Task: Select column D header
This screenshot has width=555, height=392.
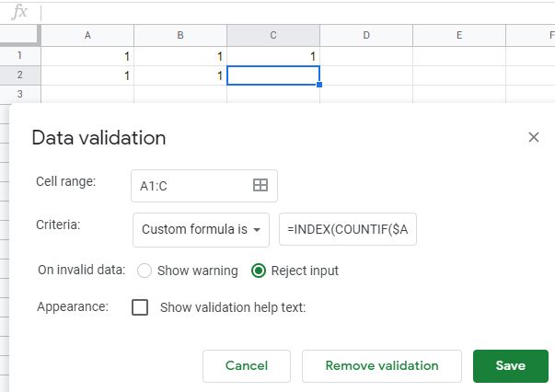Action: 366,35
